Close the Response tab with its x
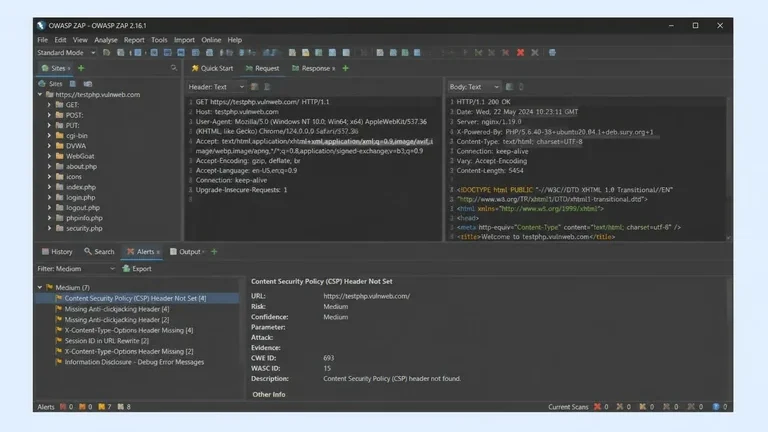768x432 pixels. [334, 69]
